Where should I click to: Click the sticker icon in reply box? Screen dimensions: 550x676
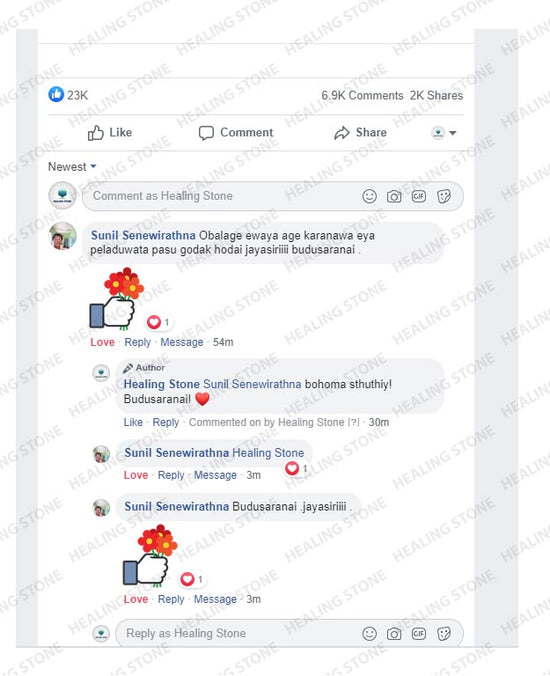point(444,634)
